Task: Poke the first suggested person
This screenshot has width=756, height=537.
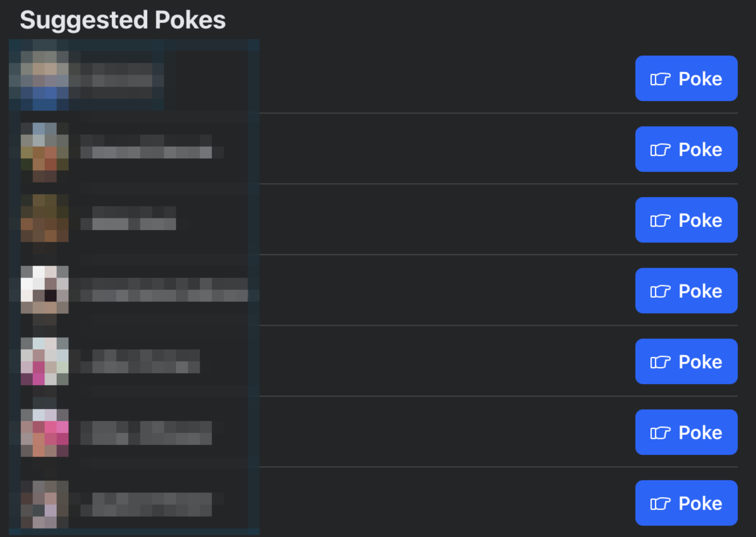Action: 686,78
